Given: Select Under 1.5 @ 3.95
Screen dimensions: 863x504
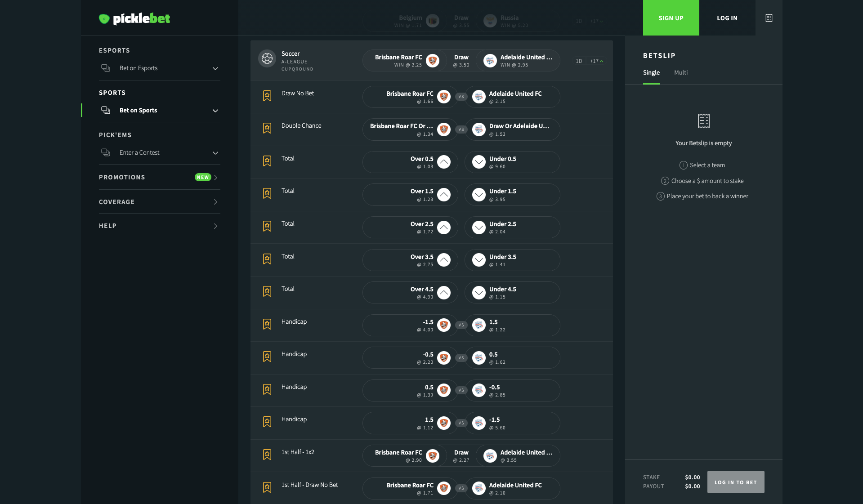Looking at the screenshot, I should 513,195.
